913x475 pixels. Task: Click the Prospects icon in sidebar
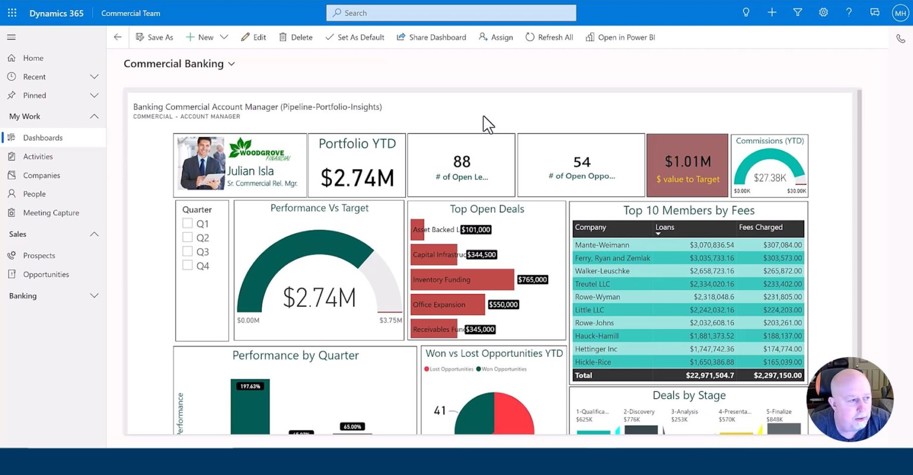click(11, 255)
